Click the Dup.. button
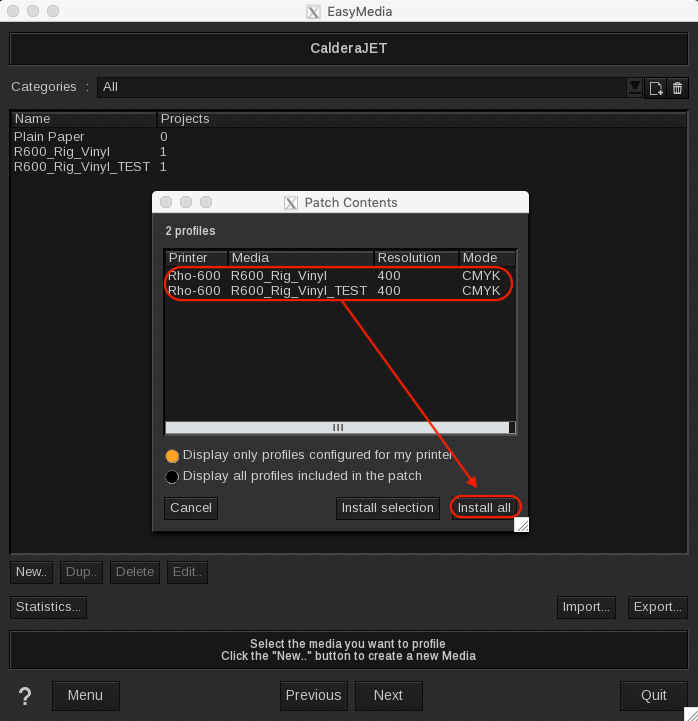This screenshot has height=721, width=698. point(81,572)
